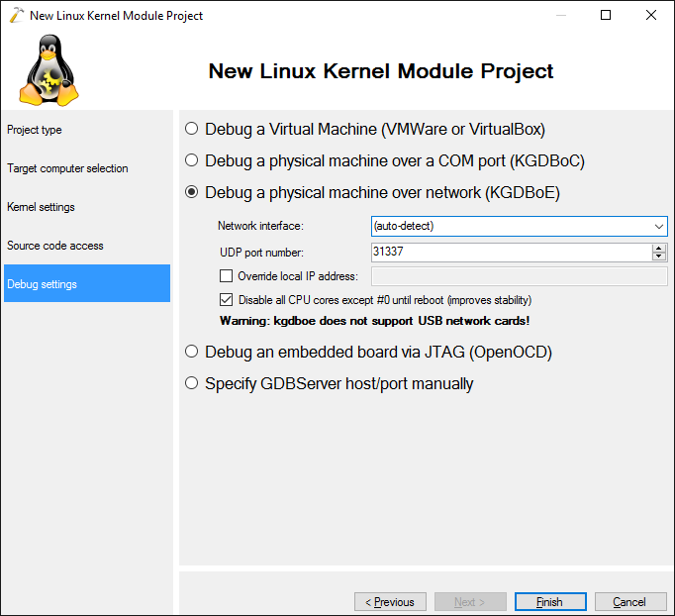Select Debug over network (KGDBoE) radio button
The image size is (675, 616).
[x=192, y=192]
